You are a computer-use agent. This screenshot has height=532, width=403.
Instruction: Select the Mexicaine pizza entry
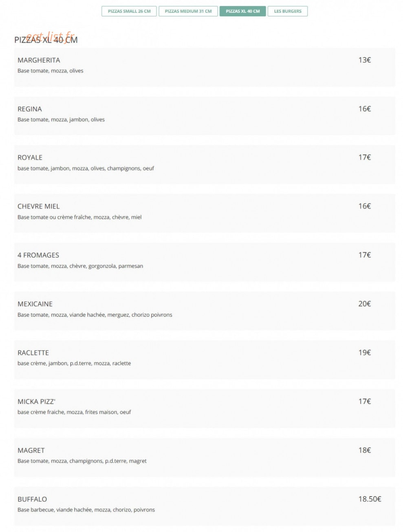(x=205, y=311)
